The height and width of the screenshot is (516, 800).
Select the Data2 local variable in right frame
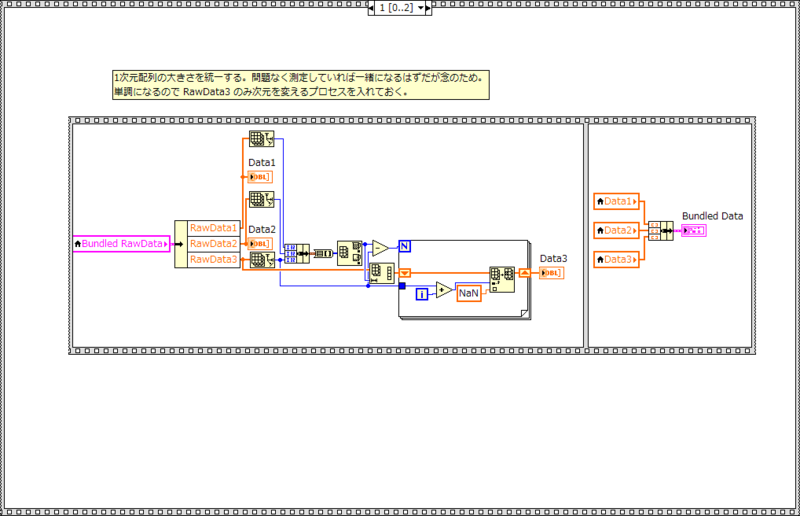tap(616, 231)
